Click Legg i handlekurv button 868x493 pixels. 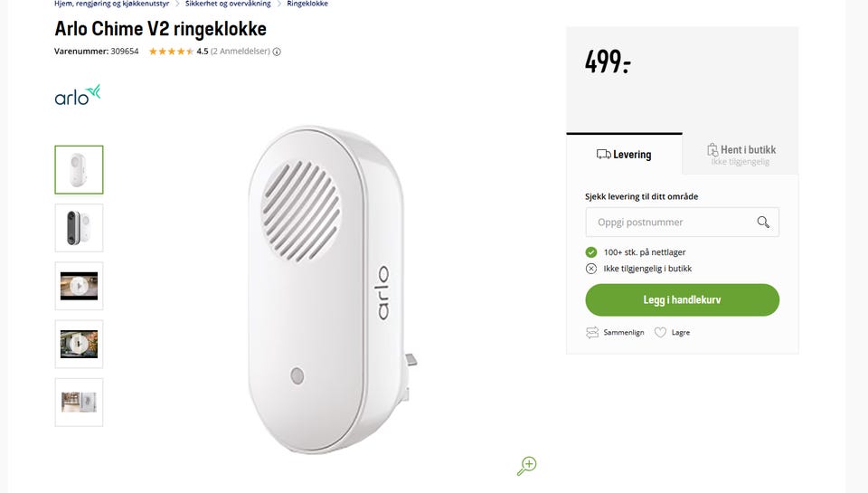click(x=682, y=299)
